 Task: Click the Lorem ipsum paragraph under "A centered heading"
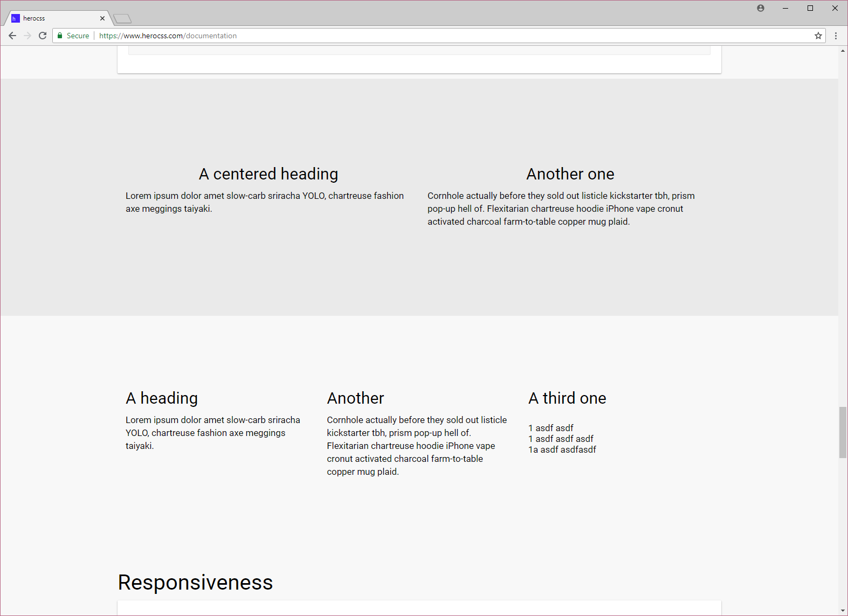click(265, 202)
